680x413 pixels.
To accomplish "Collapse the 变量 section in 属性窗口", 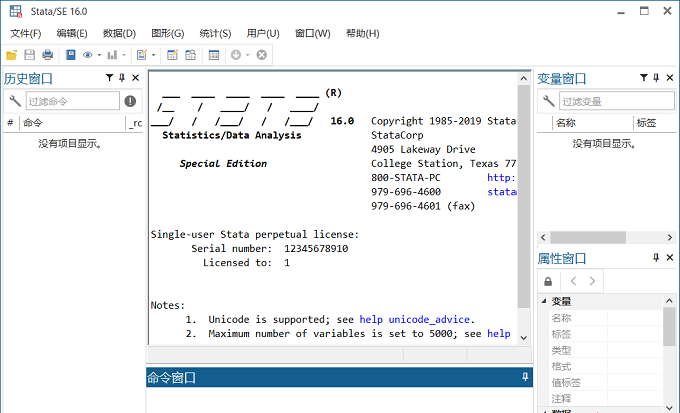I will [544, 301].
